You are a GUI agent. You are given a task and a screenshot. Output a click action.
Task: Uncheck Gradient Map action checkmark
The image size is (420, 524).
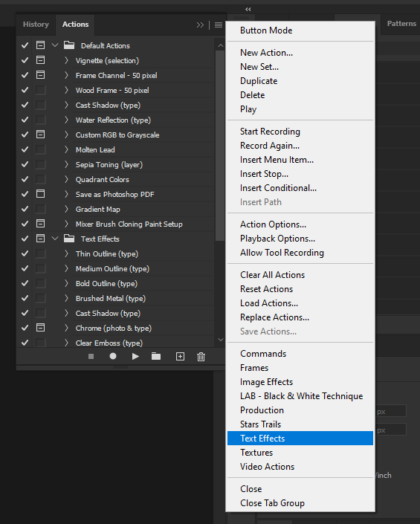pyautogui.click(x=25, y=209)
